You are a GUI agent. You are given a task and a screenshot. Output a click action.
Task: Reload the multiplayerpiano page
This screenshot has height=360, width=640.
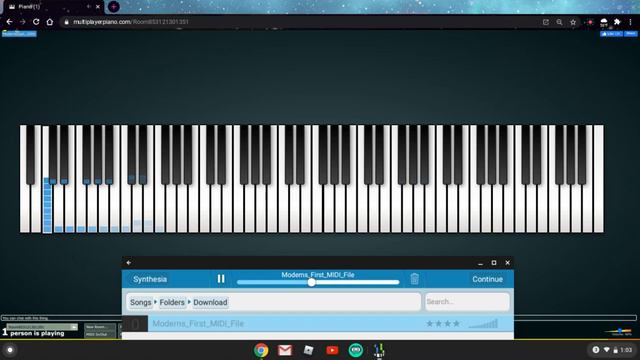tap(36, 22)
